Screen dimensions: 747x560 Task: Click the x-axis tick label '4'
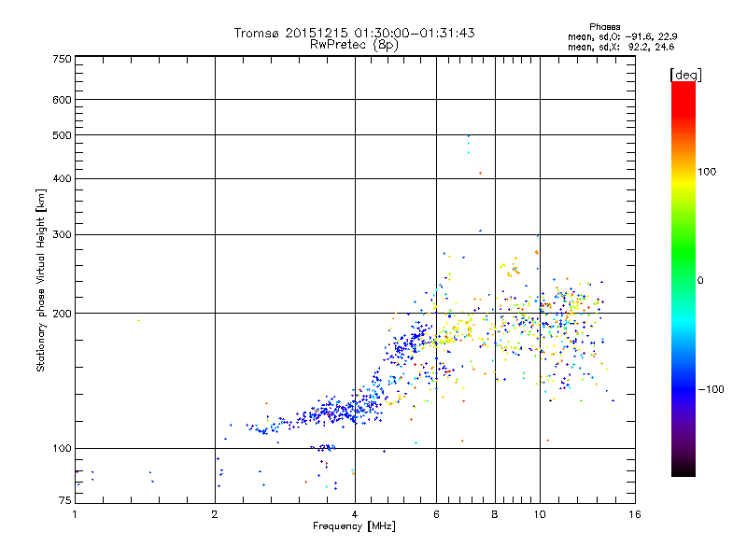[x=355, y=514]
